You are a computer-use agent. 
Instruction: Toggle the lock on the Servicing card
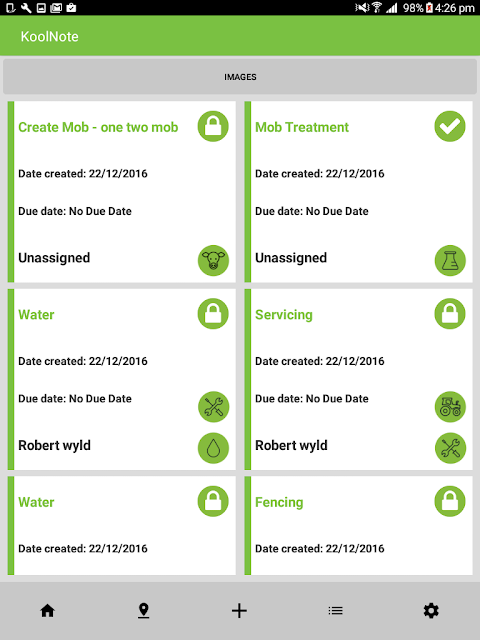[450, 313]
